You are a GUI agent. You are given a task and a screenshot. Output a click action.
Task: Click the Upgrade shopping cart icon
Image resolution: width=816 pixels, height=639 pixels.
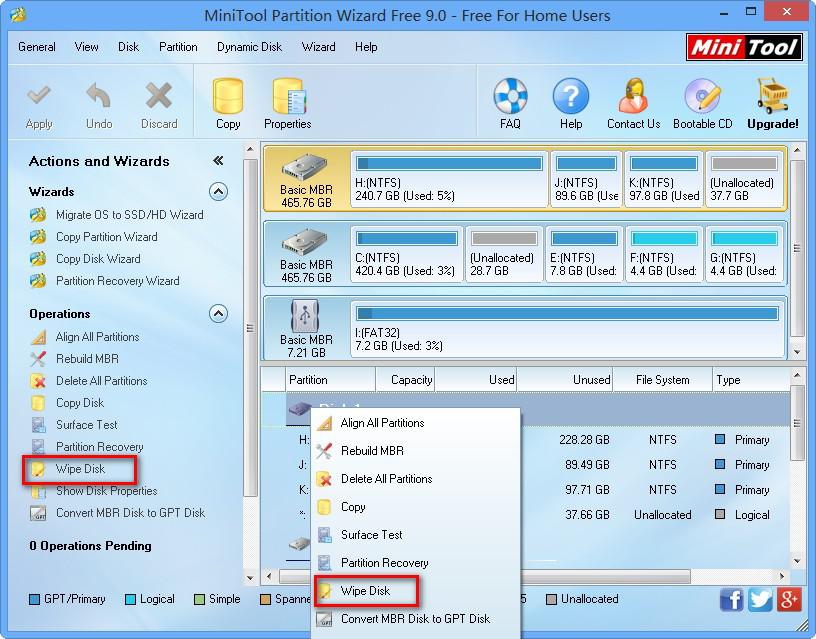click(x=773, y=96)
